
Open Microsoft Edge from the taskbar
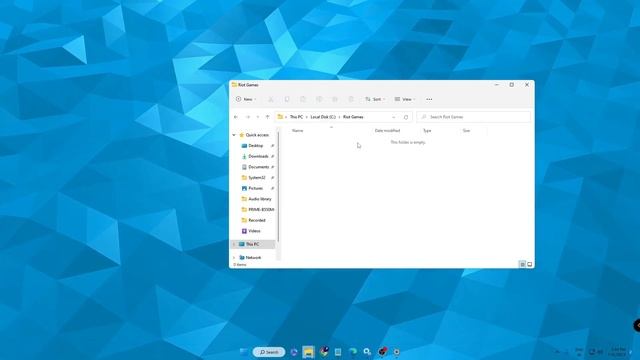pyautogui.click(x=353, y=352)
